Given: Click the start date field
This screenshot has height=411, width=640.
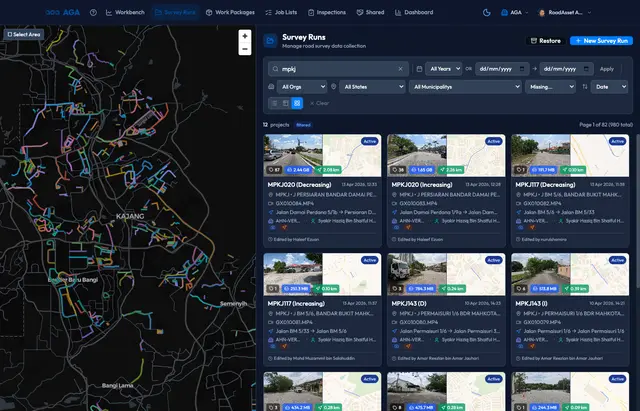Looking at the screenshot, I should pos(502,69).
